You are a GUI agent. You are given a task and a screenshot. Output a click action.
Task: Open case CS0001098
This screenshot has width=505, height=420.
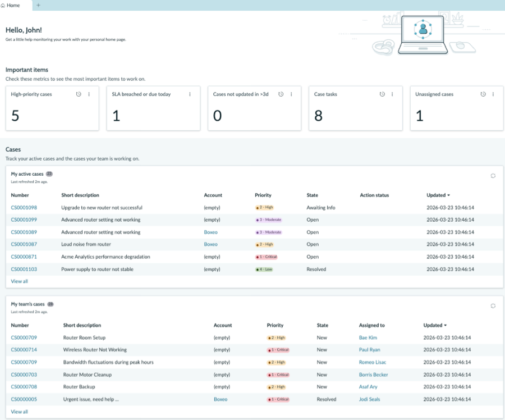pos(24,208)
